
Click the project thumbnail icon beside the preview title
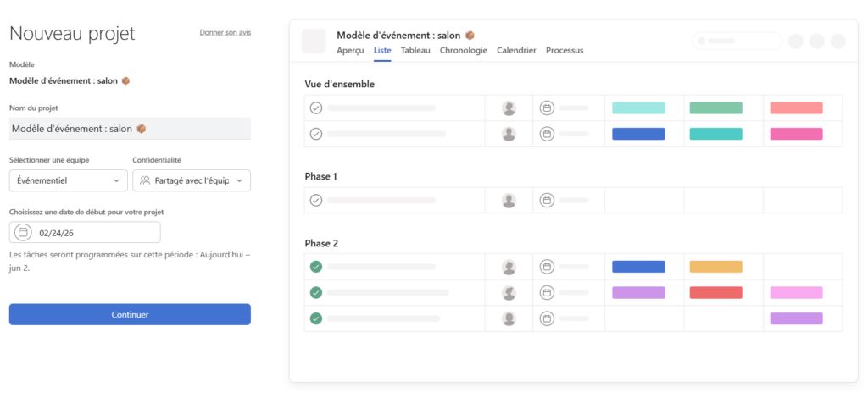[314, 41]
